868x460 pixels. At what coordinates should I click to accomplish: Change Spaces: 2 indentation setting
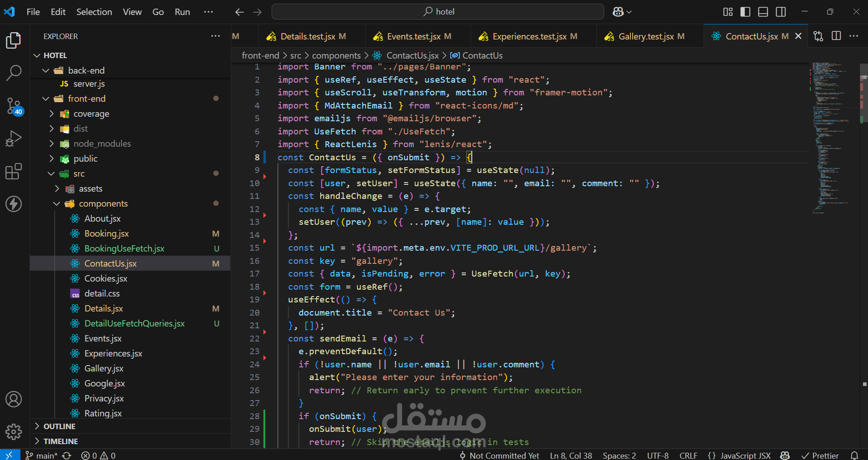[x=619, y=455]
